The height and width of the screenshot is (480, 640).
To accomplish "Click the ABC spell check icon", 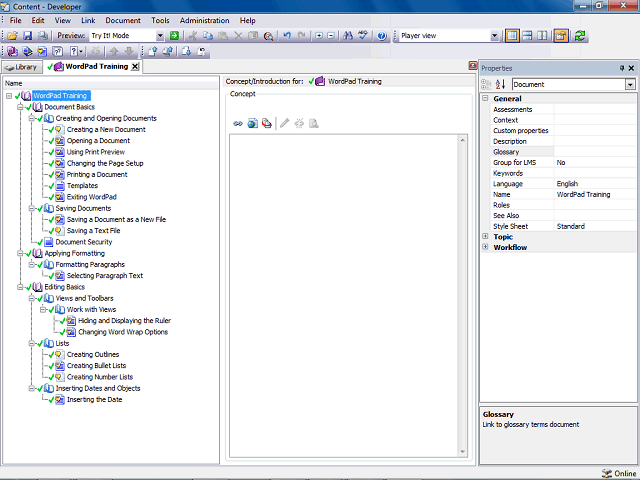I will pyautogui.click(x=363, y=36).
